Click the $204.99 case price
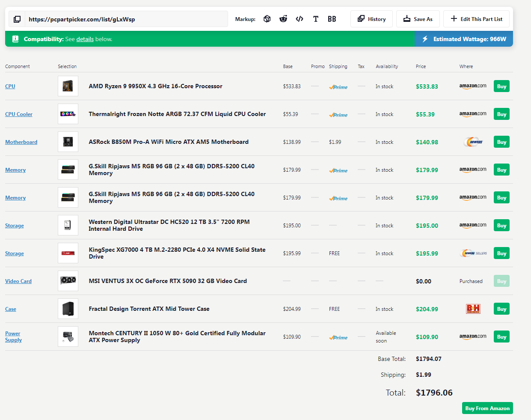 [427, 309]
